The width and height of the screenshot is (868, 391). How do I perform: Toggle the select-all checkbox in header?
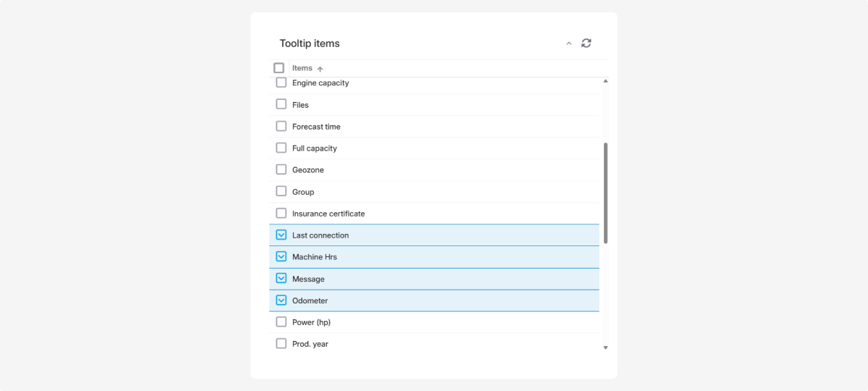tap(279, 68)
